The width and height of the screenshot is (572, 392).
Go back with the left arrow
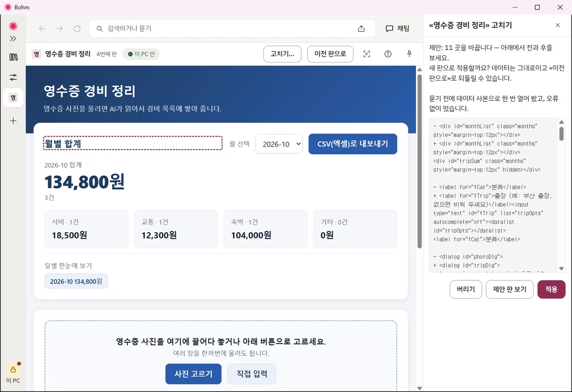pos(42,29)
